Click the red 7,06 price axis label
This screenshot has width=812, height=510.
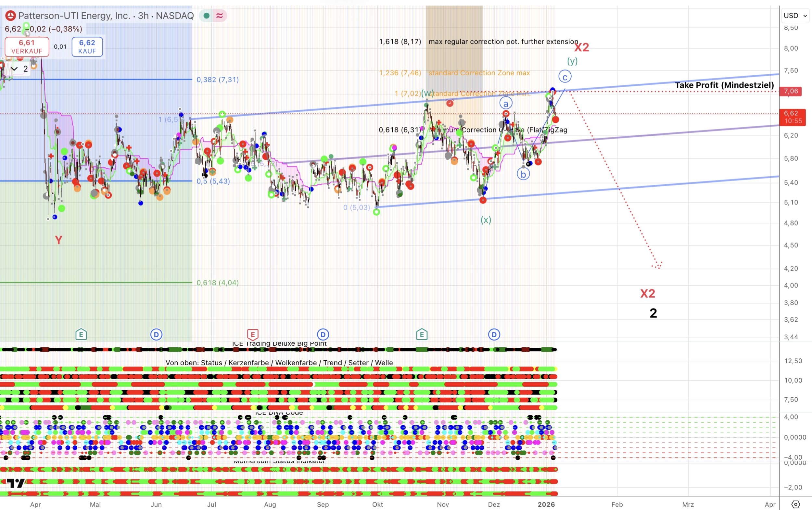[791, 91]
